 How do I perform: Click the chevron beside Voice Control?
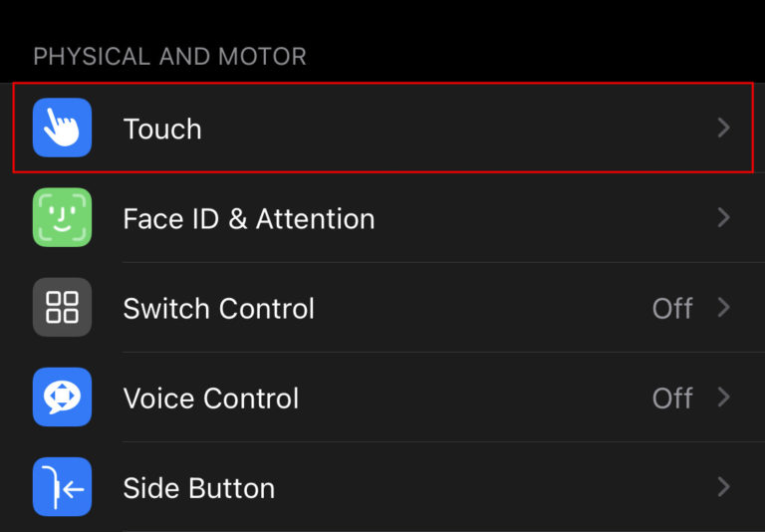click(724, 398)
